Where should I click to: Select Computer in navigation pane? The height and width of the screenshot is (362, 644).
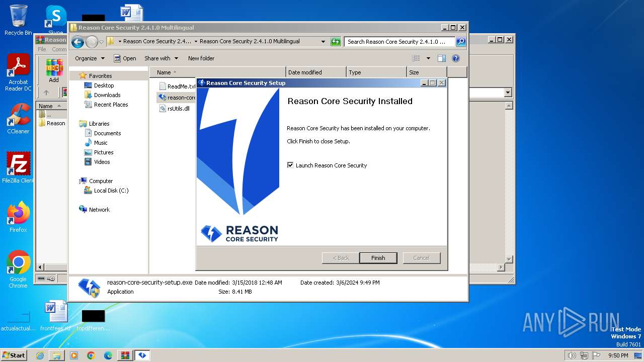coord(101,181)
